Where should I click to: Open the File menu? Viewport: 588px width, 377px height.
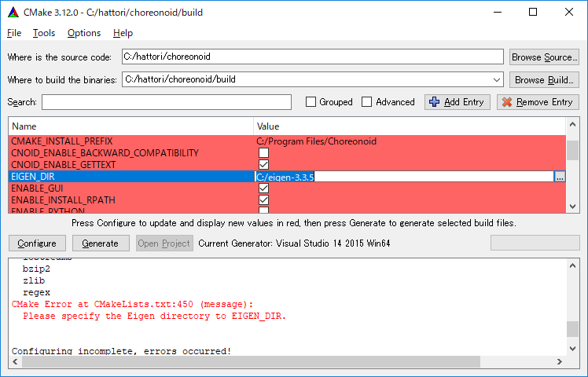pyautogui.click(x=14, y=33)
